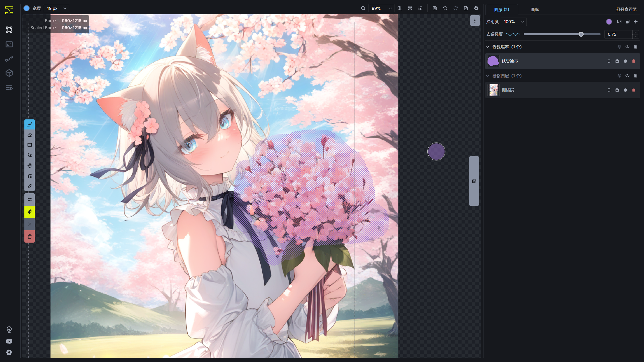This screenshot has width=644, height=362.
Task: Select the Eyedropper color picker tool
Action: pyautogui.click(x=30, y=186)
